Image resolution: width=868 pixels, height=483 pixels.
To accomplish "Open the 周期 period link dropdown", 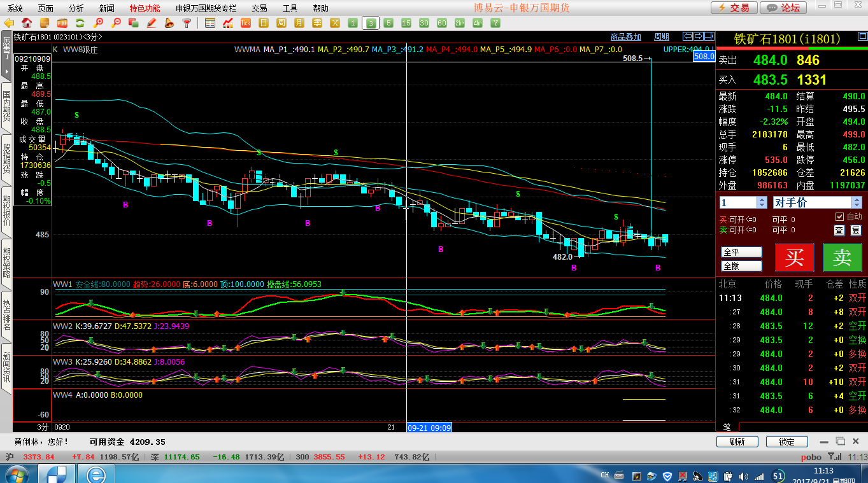I will click(662, 37).
